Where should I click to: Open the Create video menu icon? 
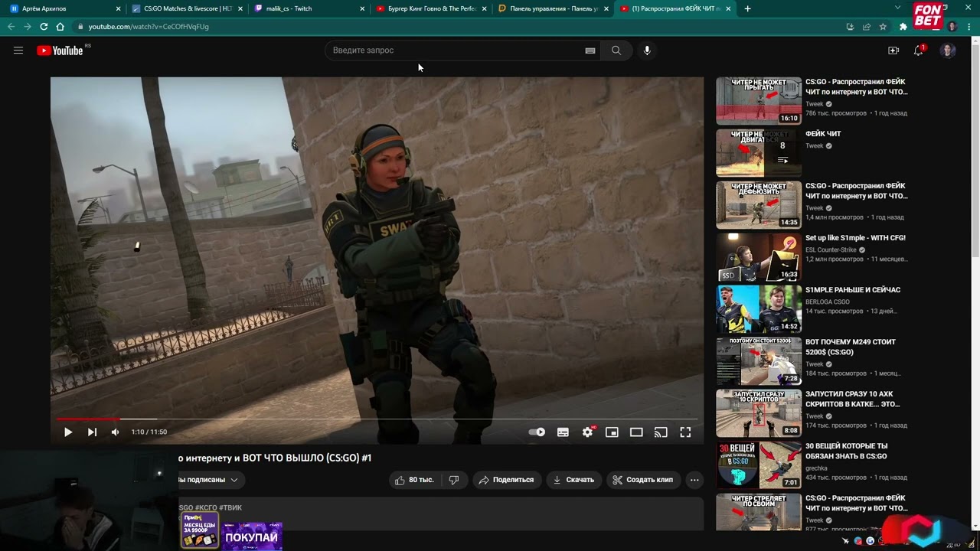point(893,51)
